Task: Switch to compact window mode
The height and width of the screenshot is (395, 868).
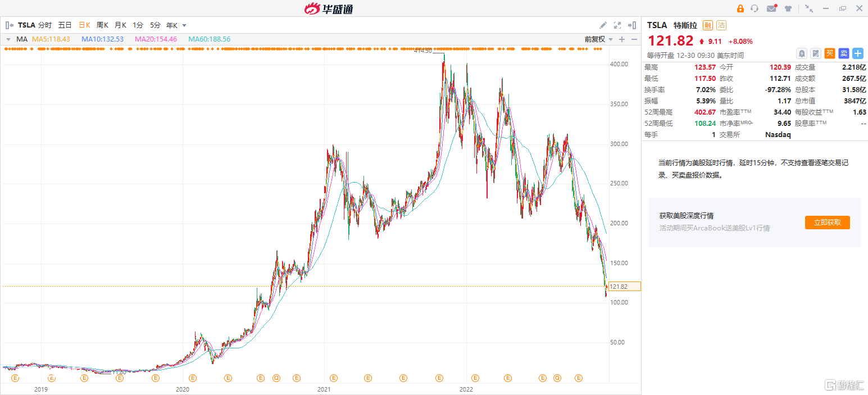Action: (809, 8)
